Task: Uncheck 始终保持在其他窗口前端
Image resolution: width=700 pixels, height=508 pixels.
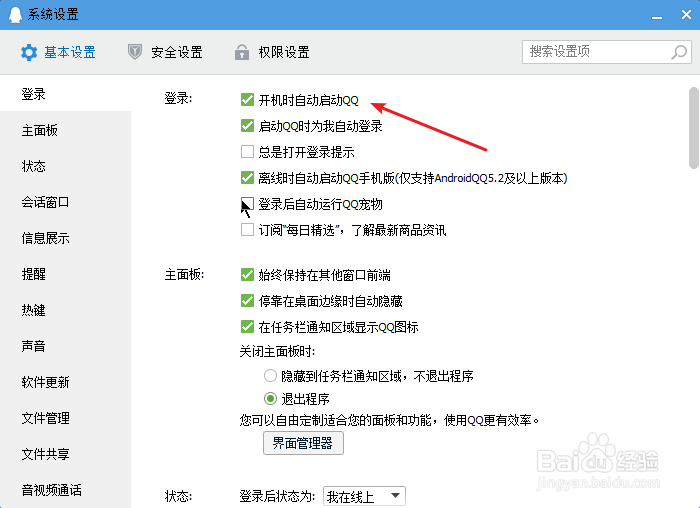Action: pos(247,275)
